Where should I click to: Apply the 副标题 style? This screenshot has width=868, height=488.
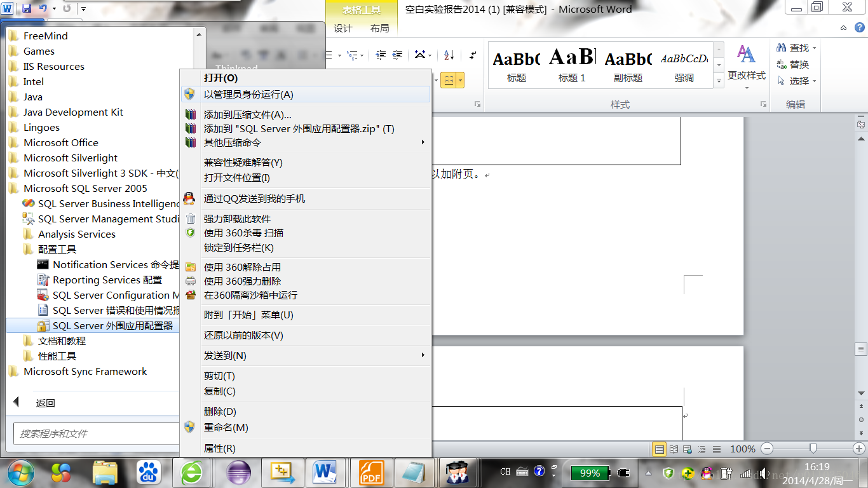point(628,66)
